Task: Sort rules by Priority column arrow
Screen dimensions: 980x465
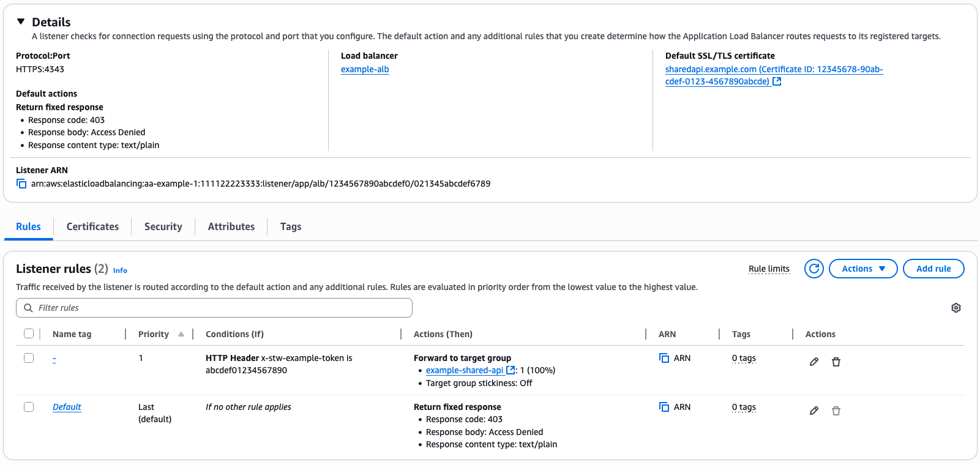Action: coord(181,333)
